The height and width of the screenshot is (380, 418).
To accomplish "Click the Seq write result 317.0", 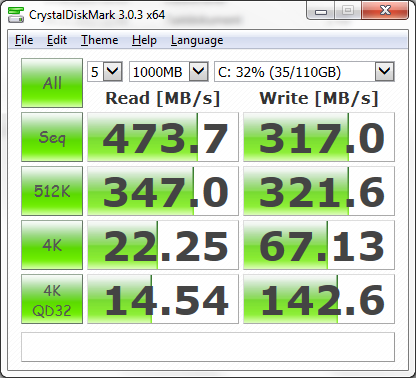I will pyautogui.click(x=319, y=137).
